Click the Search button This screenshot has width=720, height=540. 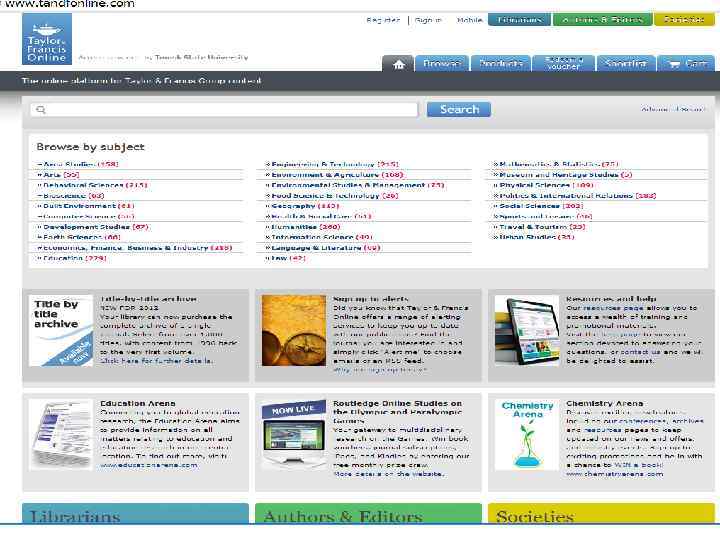[459, 109]
